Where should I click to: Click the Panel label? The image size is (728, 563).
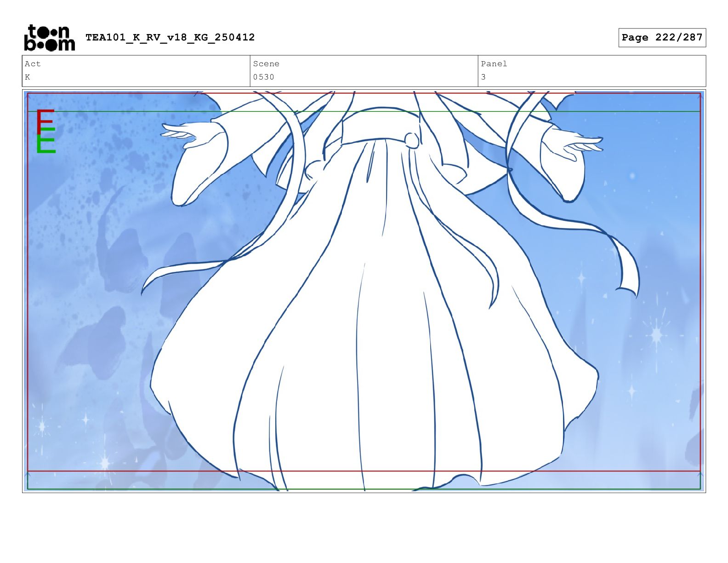(x=494, y=64)
